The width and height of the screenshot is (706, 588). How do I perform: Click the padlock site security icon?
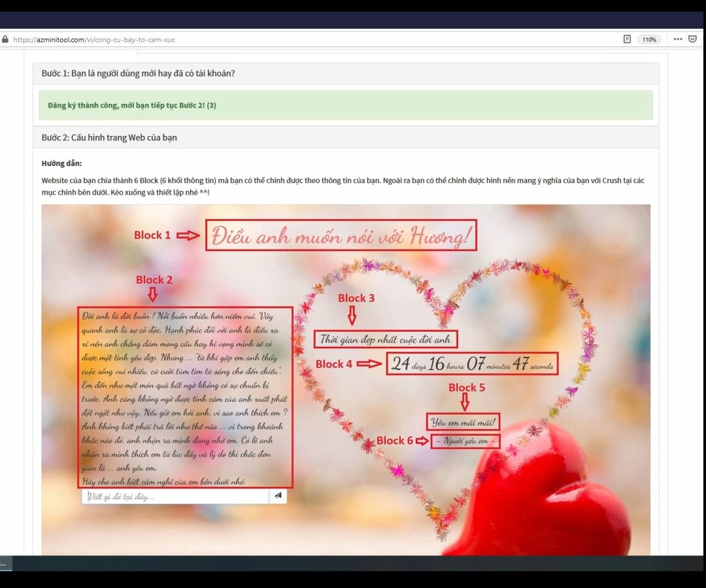(x=5, y=39)
